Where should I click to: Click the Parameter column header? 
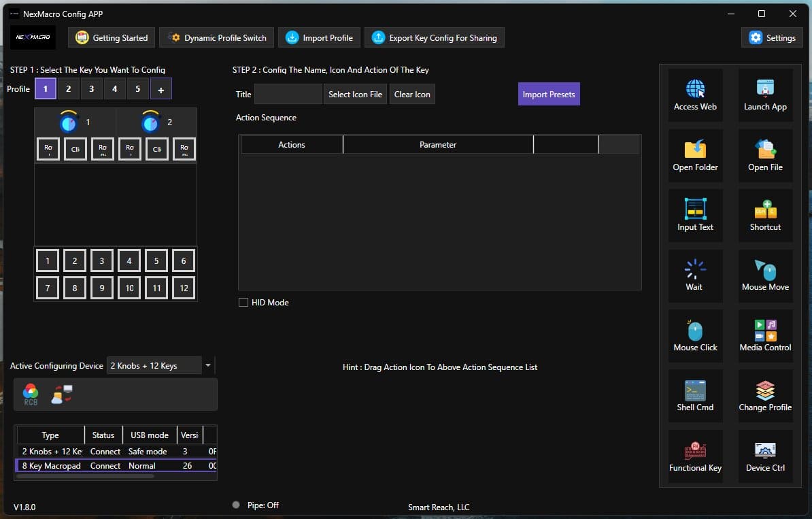pos(438,144)
